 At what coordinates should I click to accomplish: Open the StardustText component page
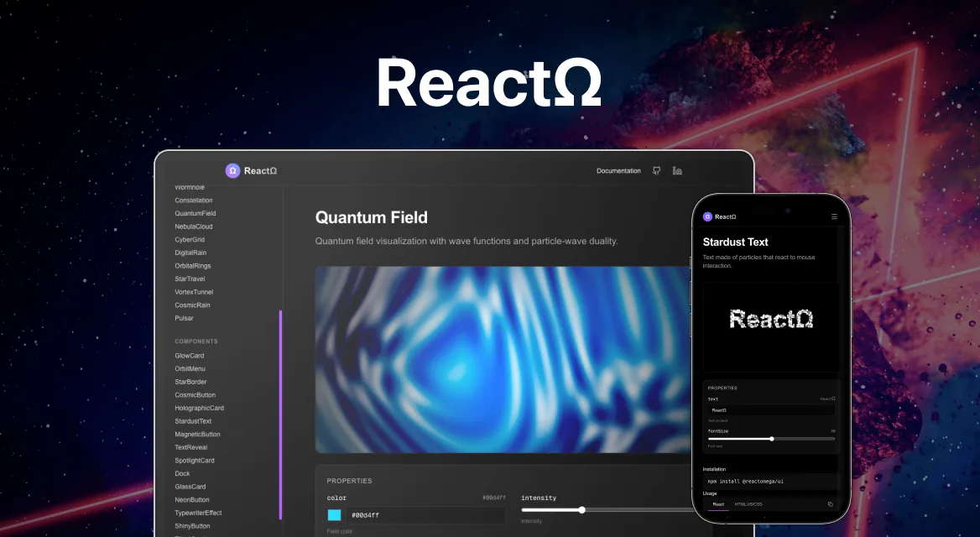192,420
